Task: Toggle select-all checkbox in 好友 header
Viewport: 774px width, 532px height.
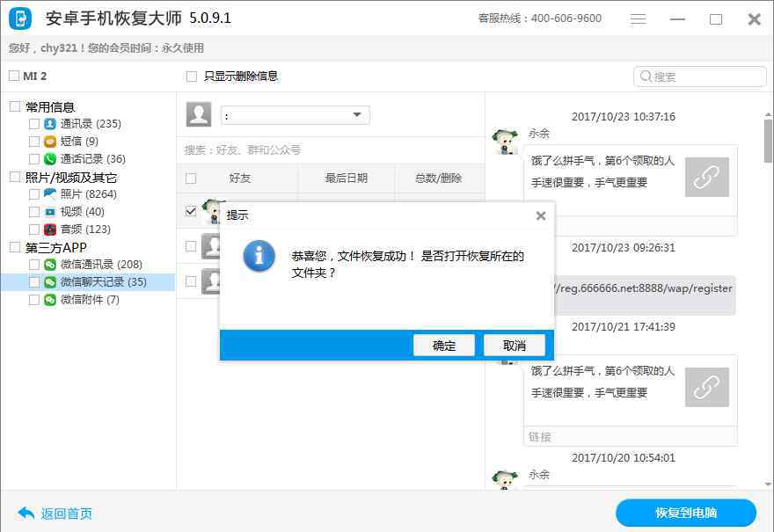Action: [191, 179]
